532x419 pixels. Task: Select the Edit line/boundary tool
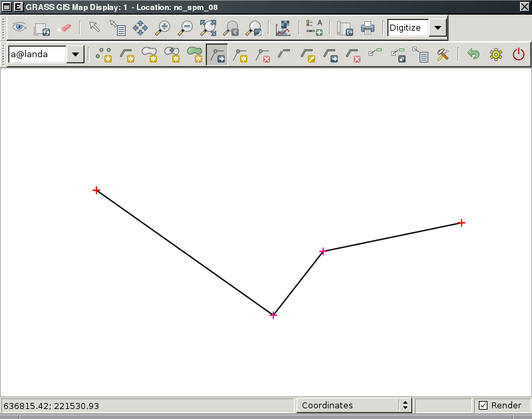pos(308,55)
